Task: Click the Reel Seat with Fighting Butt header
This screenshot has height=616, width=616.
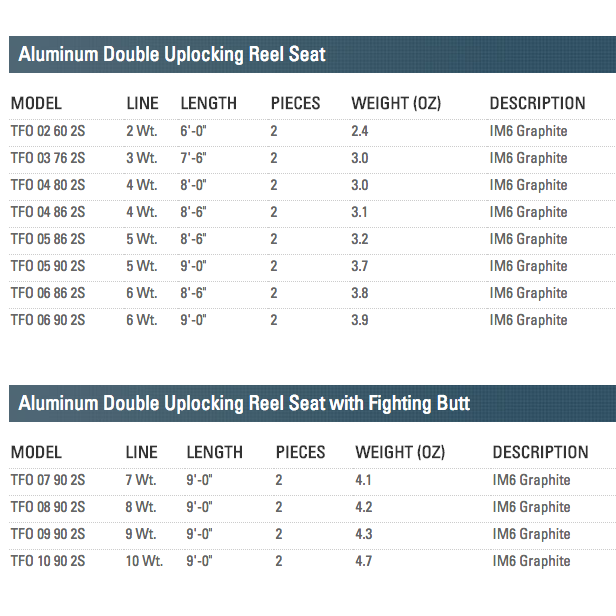Action: (x=244, y=403)
